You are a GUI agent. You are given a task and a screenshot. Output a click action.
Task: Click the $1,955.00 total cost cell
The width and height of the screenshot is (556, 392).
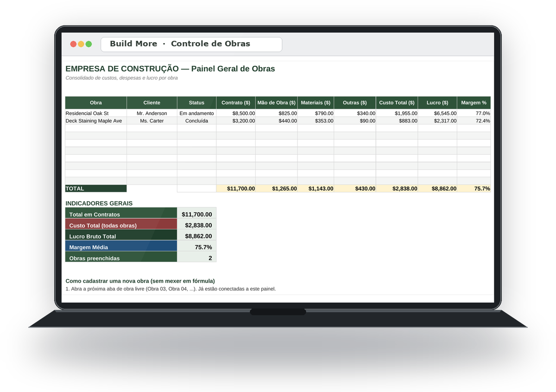click(x=397, y=113)
